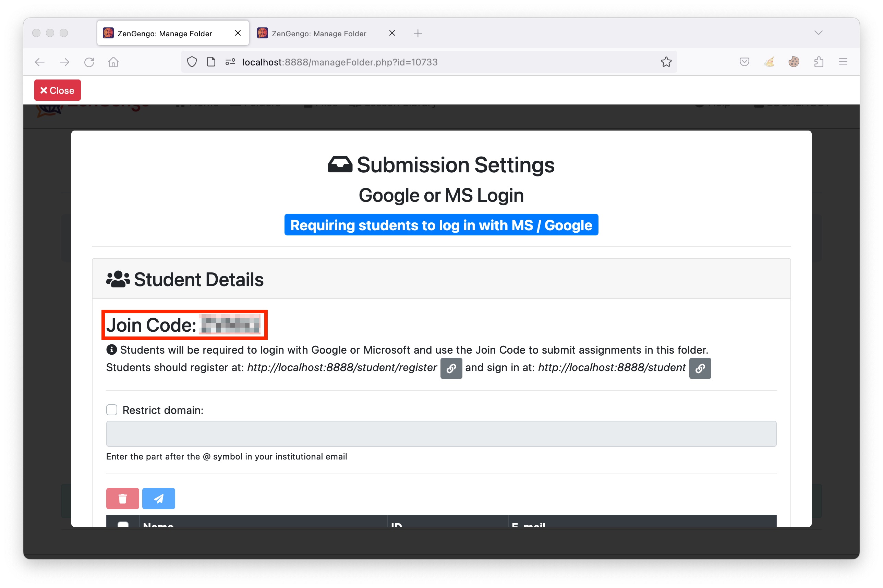Bookmark this page with the star icon
Viewport: 883px width, 588px height.
[666, 62]
